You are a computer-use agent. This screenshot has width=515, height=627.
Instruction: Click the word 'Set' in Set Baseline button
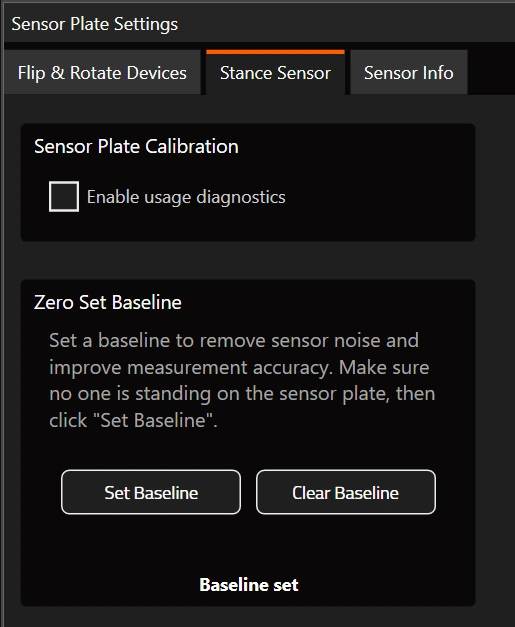(117, 493)
